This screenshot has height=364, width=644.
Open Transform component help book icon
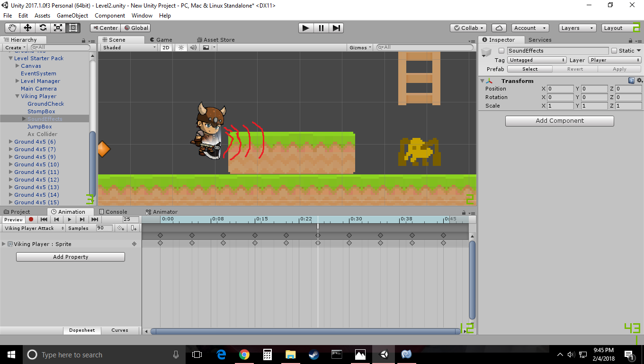tap(631, 81)
